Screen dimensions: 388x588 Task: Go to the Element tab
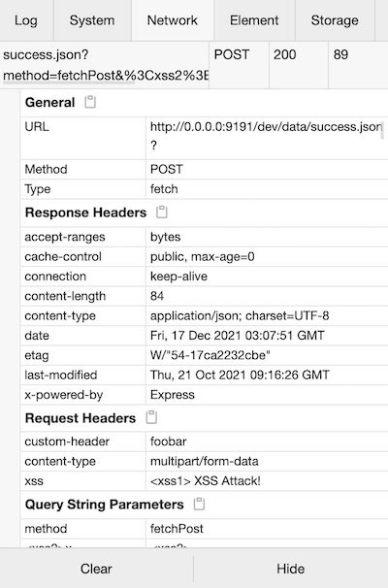point(254,20)
